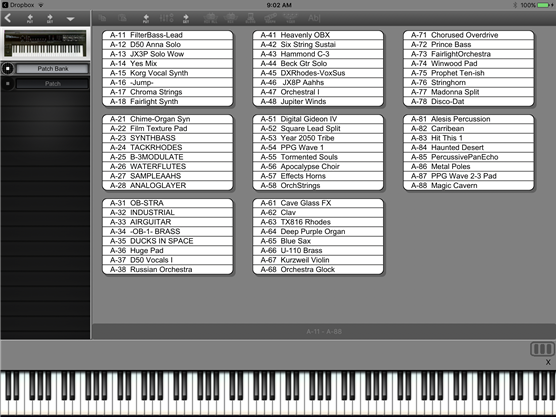Select the synthesizer keyboard thumbnail
556x417 pixels.
pos(45,43)
